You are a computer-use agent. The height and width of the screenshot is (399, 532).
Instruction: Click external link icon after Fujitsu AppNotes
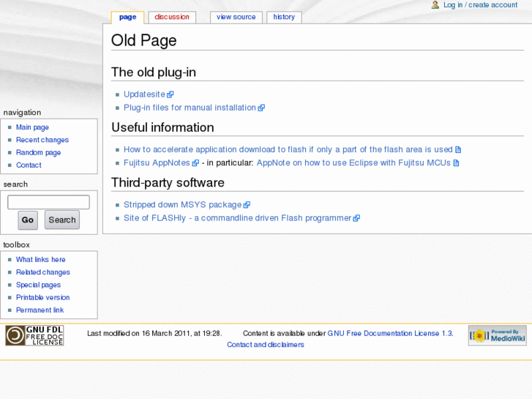(x=195, y=163)
